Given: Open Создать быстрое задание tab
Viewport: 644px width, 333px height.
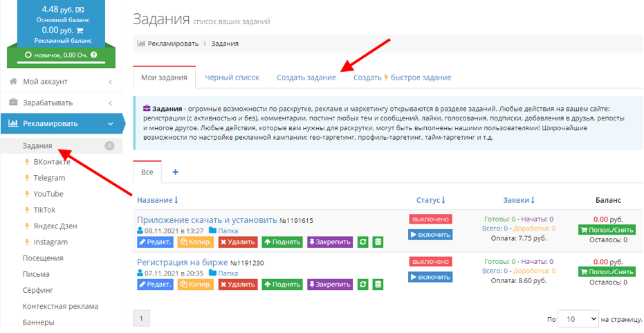Looking at the screenshot, I should [x=402, y=78].
